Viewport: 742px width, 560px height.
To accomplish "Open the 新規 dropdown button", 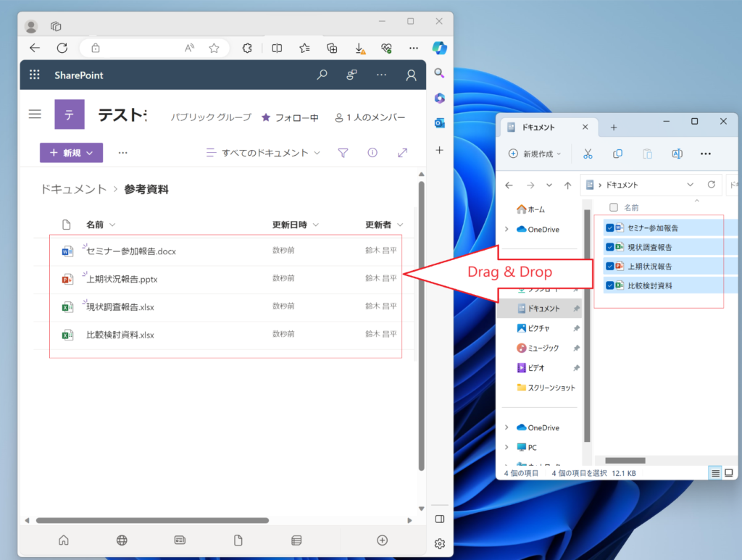I will click(x=71, y=153).
